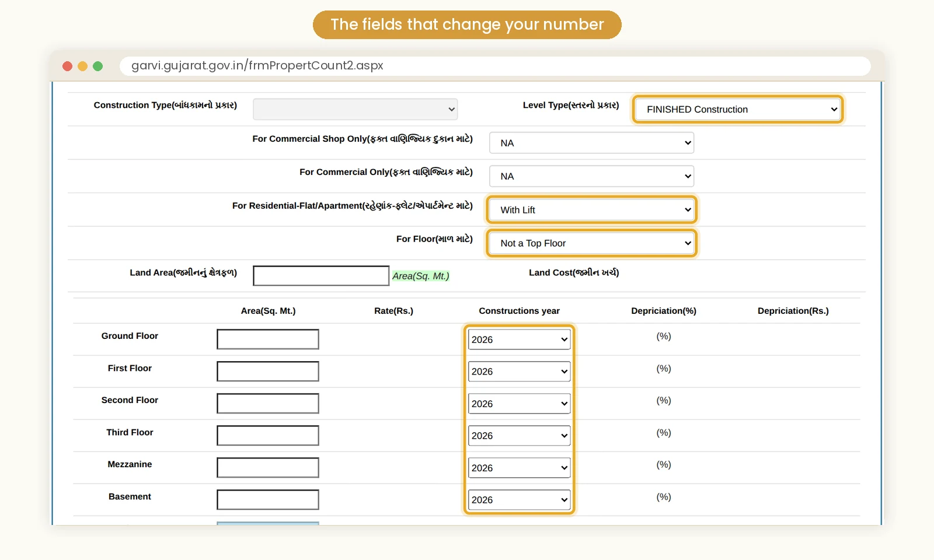Focus the Third Floor area field
This screenshot has height=560, width=934.
click(x=268, y=436)
